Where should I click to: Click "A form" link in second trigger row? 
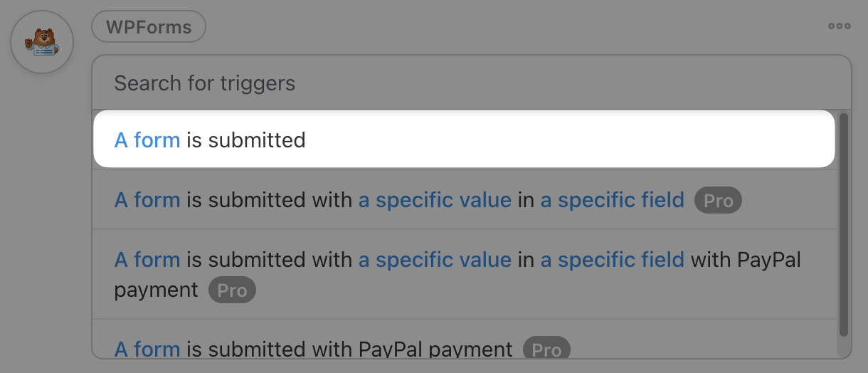coord(147,200)
